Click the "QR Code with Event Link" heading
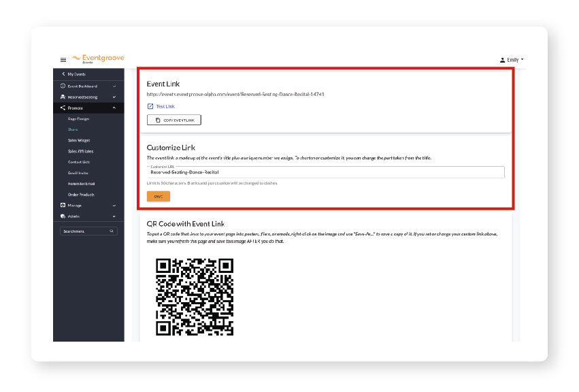The image size is (579, 392). (x=185, y=224)
